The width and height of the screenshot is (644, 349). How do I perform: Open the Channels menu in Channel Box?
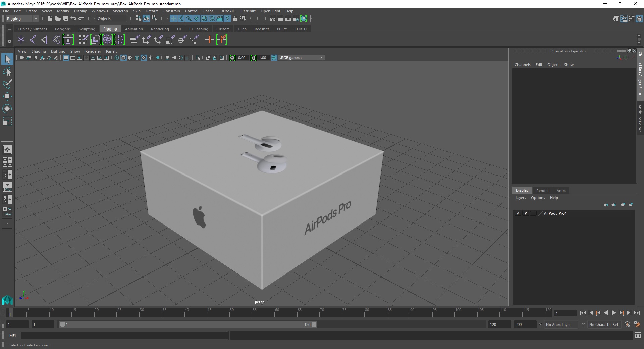[522, 65]
